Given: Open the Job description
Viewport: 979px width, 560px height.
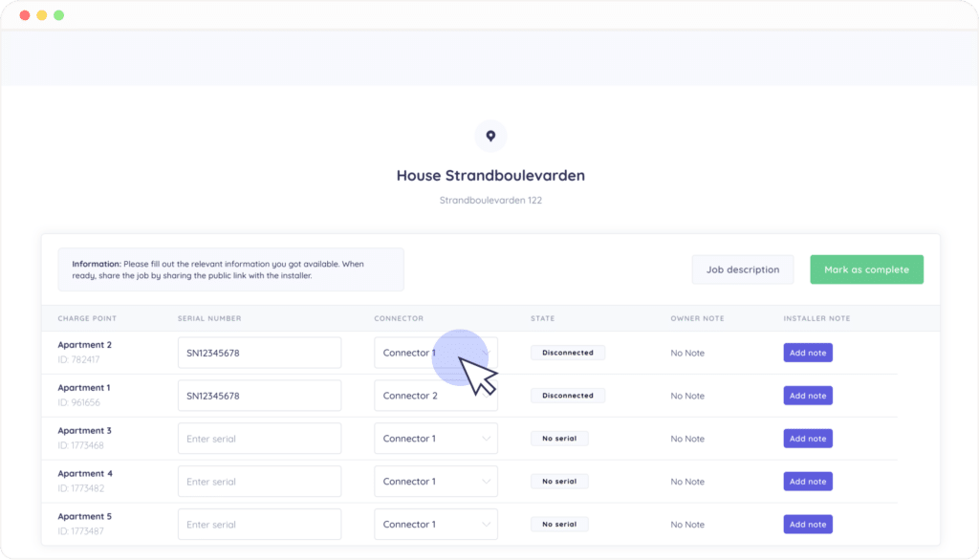Looking at the screenshot, I should click(x=742, y=269).
